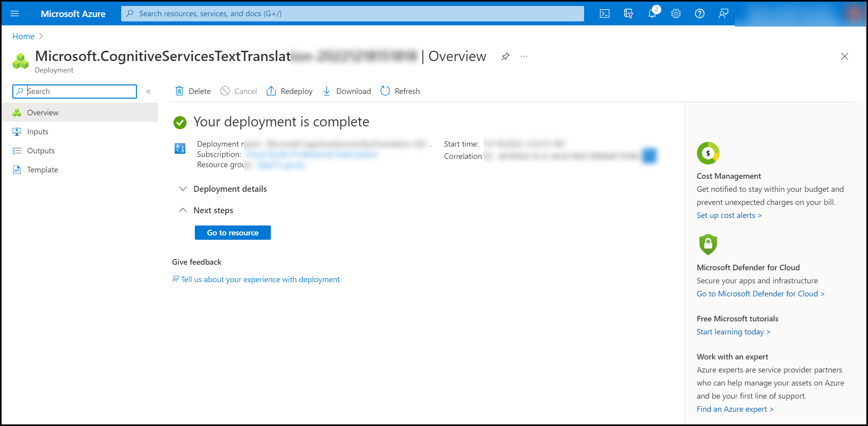
Task: Open the portal hamburger menu
Action: pos(15,13)
